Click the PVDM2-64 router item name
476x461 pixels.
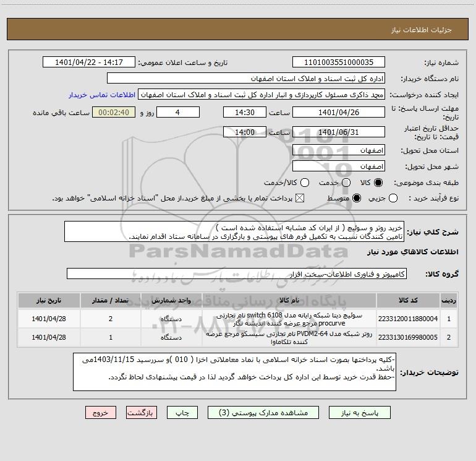tap(289, 337)
